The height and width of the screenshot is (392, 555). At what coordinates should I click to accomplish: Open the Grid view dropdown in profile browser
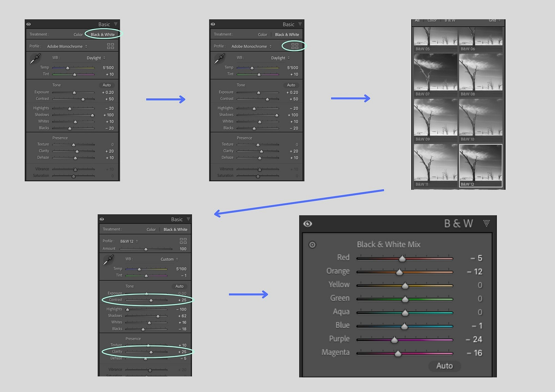[x=494, y=20]
